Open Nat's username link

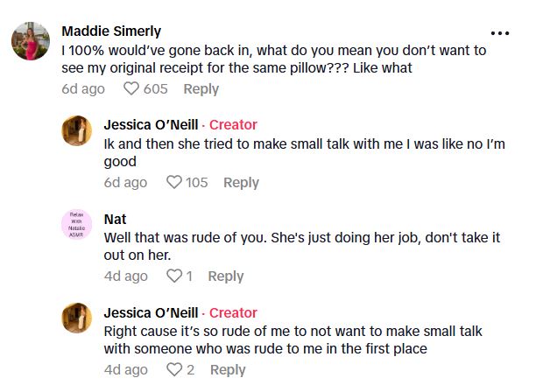click(x=115, y=219)
